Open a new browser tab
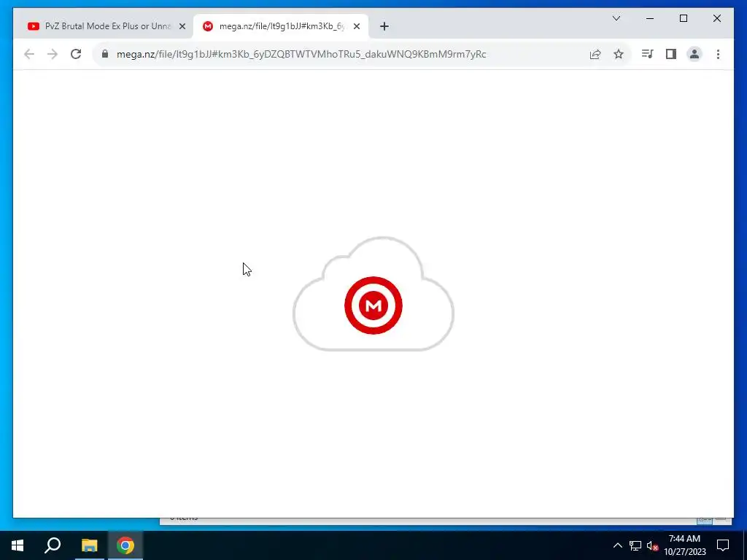The width and height of the screenshot is (747, 560). click(384, 26)
